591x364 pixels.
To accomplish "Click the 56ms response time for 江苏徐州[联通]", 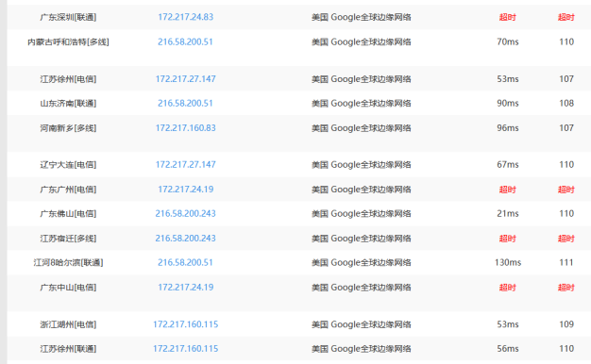I will pos(508,349).
